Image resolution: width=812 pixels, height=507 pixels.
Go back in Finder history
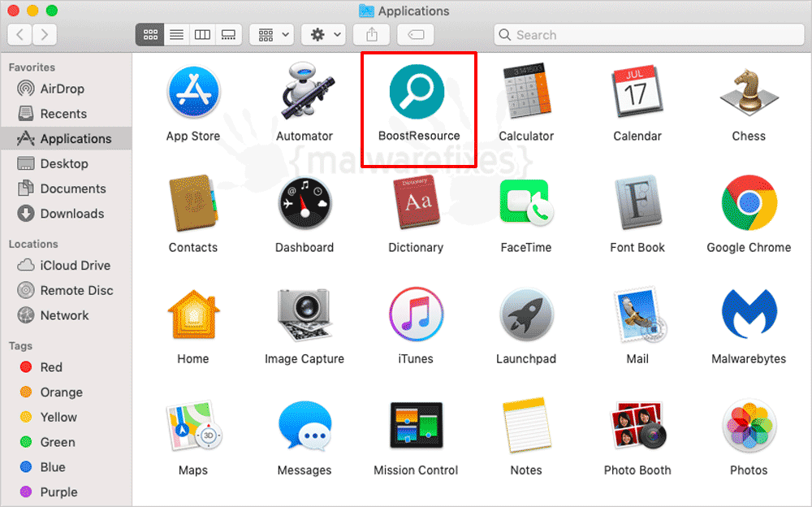pyautogui.click(x=19, y=35)
